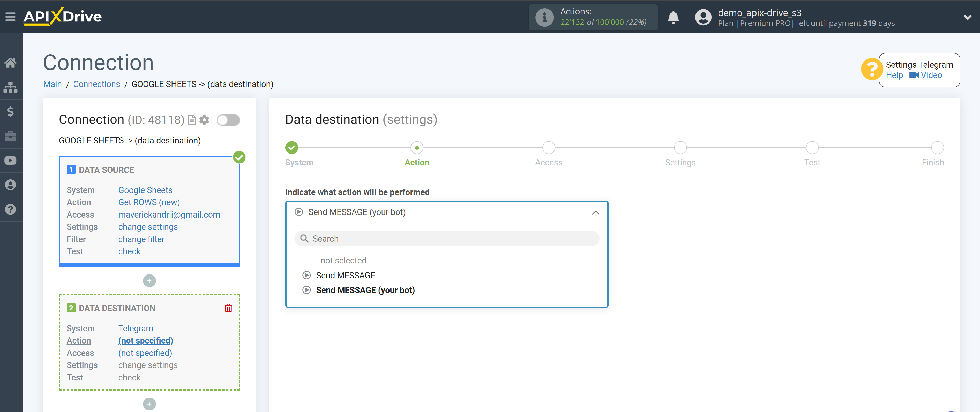Click the green checkmark on data source
This screenshot has width=980, height=412.
[x=239, y=157]
